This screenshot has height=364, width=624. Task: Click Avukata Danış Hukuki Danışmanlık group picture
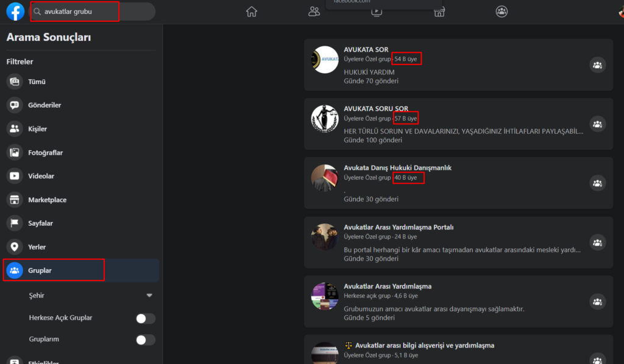point(325,178)
